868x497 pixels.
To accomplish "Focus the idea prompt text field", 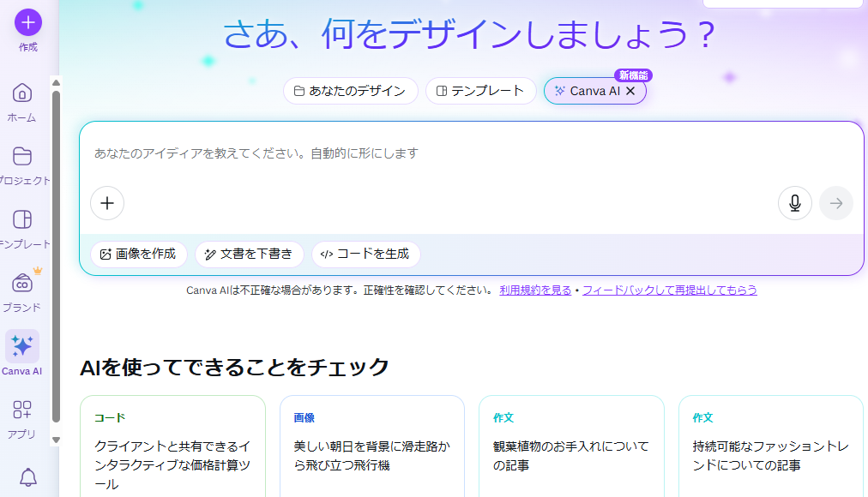I will (471, 153).
